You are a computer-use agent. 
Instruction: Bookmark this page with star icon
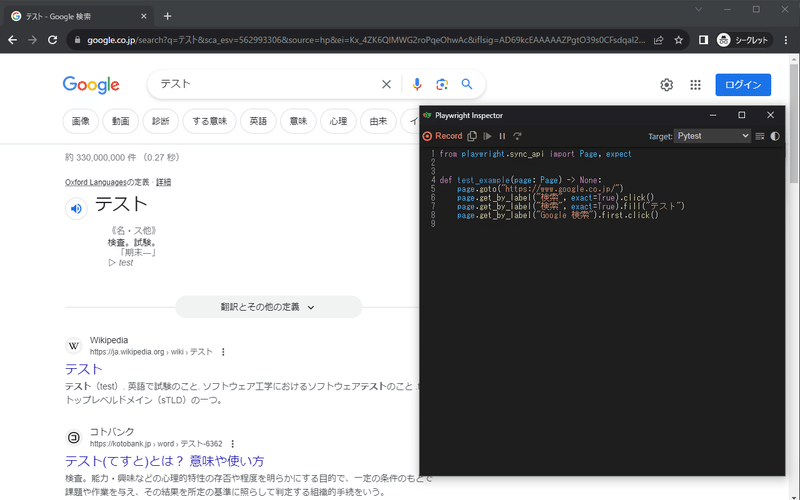(x=678, y=40)
